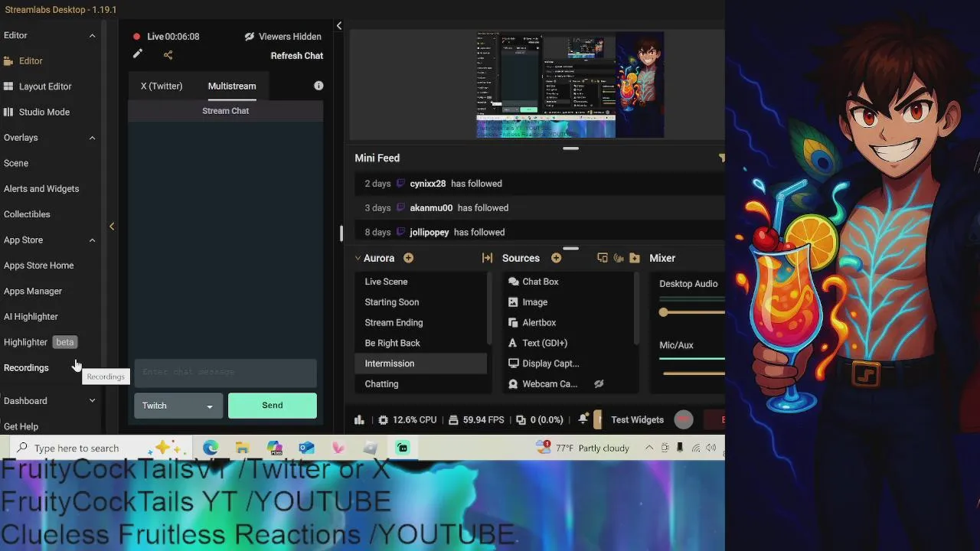Open Recordings in sidebar

coord(26,368)
